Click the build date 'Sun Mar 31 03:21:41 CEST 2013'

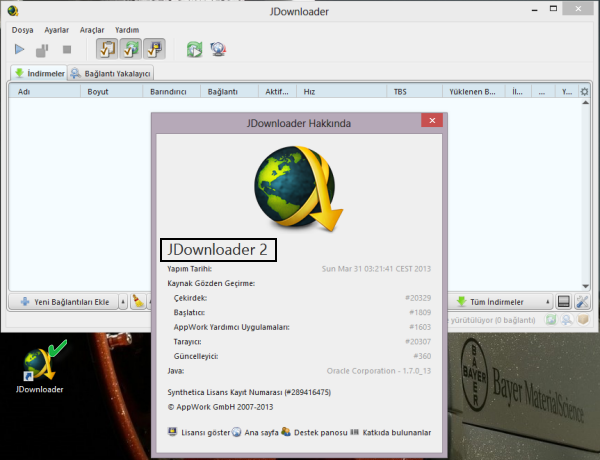click(x=376, y=269)
